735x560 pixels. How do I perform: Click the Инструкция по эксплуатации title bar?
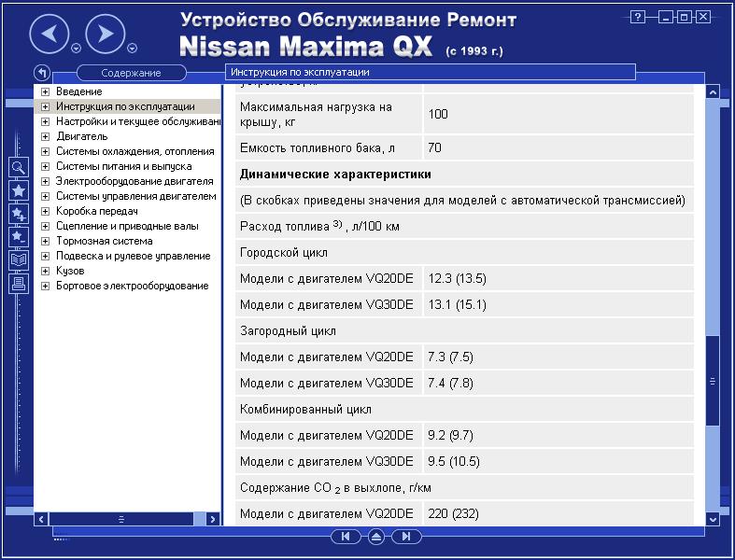pyautogui.click(x=431, y=72)
